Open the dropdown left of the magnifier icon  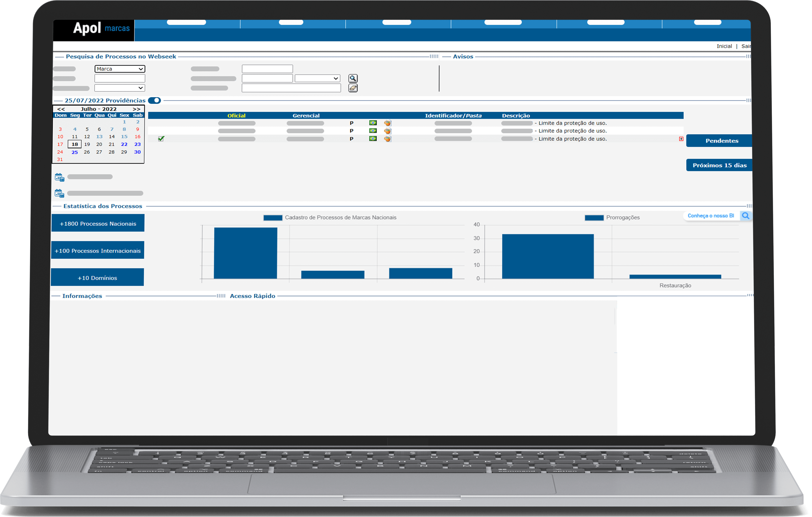tap(317, 79)
